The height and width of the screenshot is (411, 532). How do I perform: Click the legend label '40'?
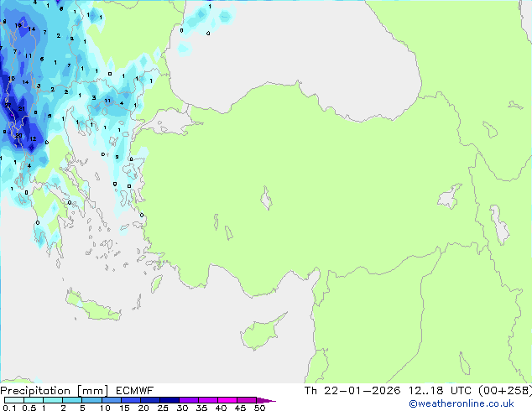click(221, 408)
